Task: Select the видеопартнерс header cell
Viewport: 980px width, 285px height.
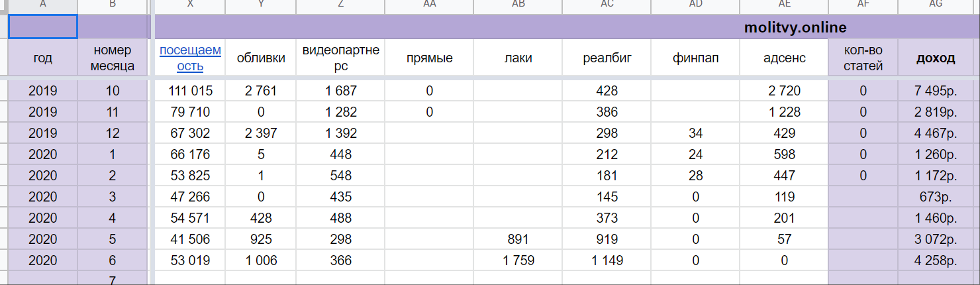Action: tap(340, 58)
